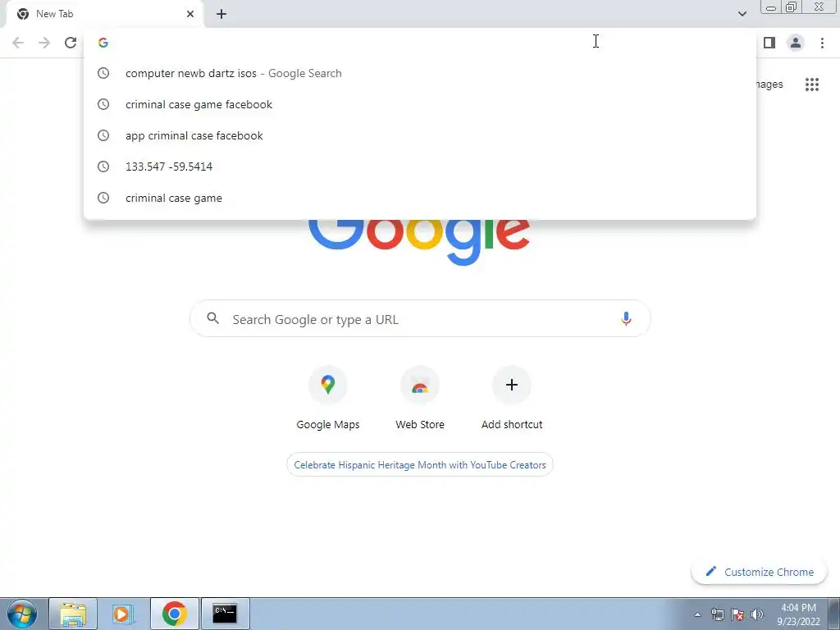Click the volume speaker tray icon
This screenshot has width=840, height=630.
pos(757,614)
